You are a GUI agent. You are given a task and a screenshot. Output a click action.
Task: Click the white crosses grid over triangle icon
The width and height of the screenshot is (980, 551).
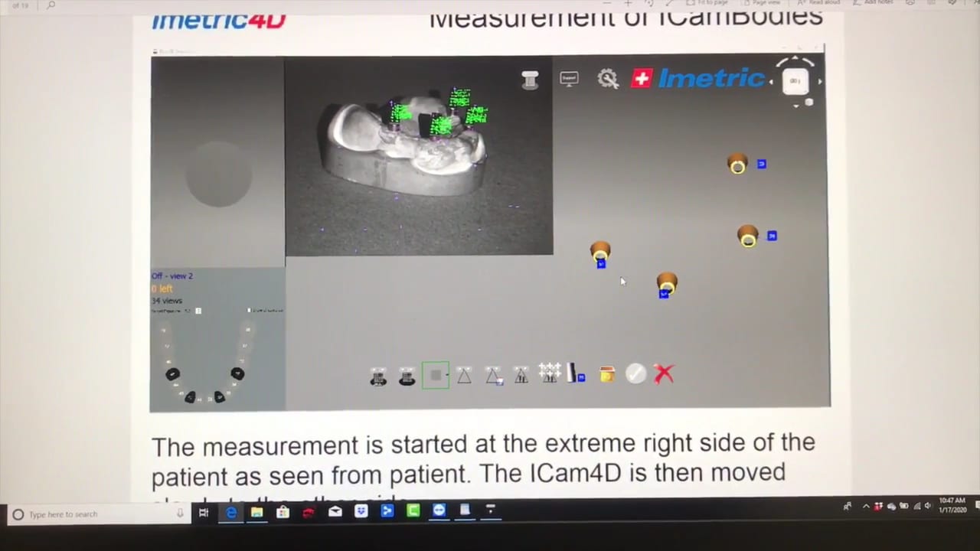[550, 373]
